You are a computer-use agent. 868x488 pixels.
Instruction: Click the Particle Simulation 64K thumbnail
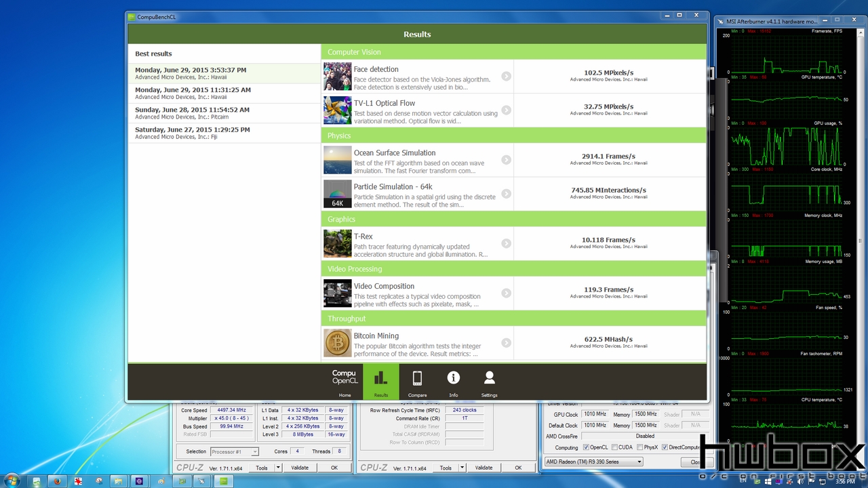pos(337,194)
